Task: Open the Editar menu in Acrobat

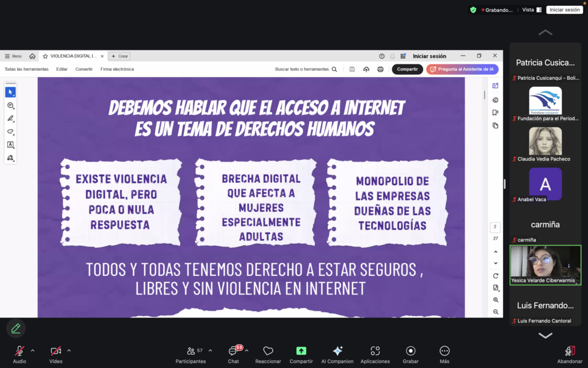Action: [x=61, y=69]
